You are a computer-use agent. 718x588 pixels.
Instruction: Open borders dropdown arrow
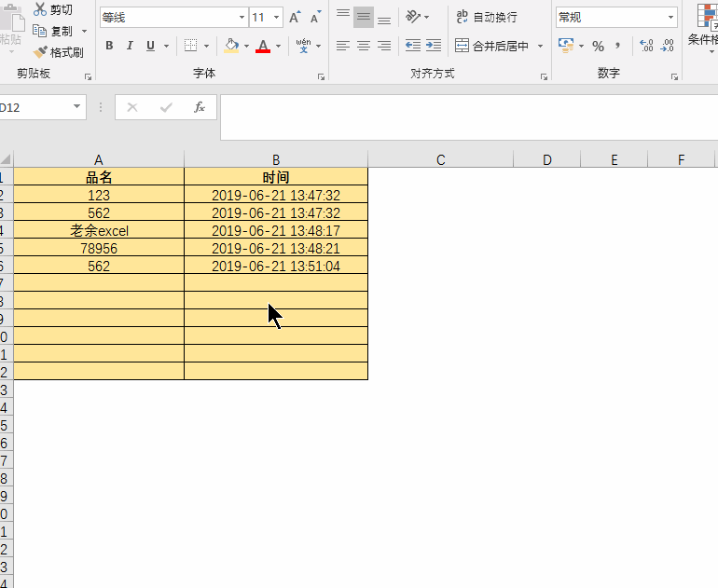pyautogui.click(x=206, y=46)
